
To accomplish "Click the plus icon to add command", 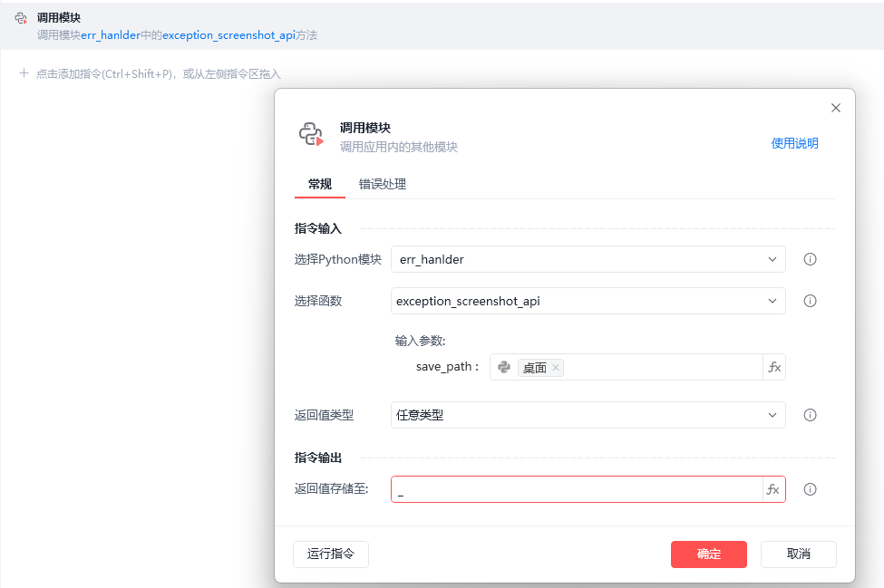I will click(24, 73).
